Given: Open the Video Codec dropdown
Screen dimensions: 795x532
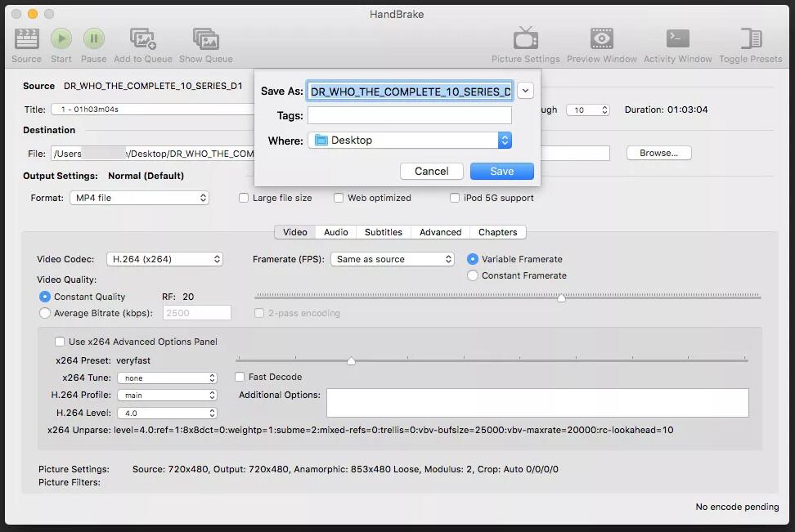Looking at the screenshot, I should tap(164, 259).
